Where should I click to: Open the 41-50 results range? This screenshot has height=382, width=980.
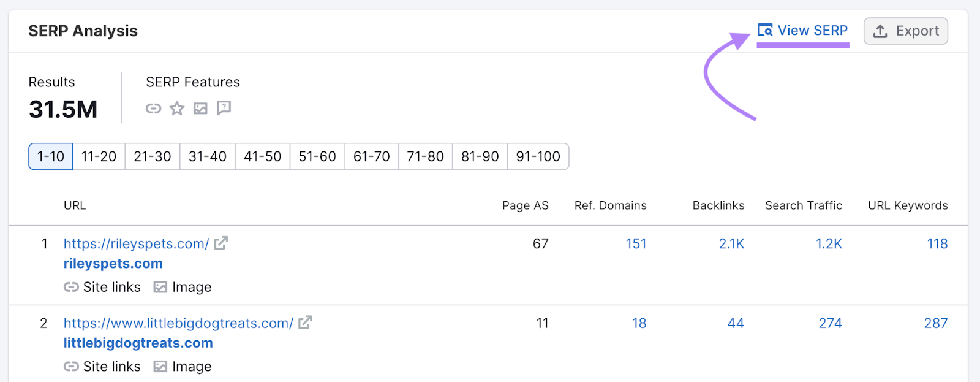262,156
